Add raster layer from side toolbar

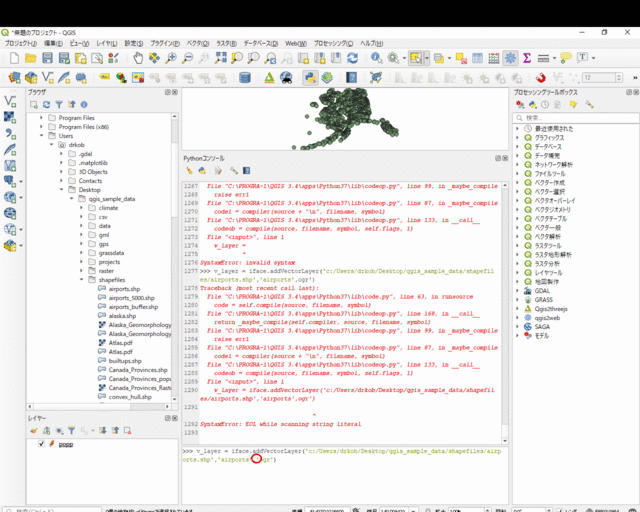10,117
